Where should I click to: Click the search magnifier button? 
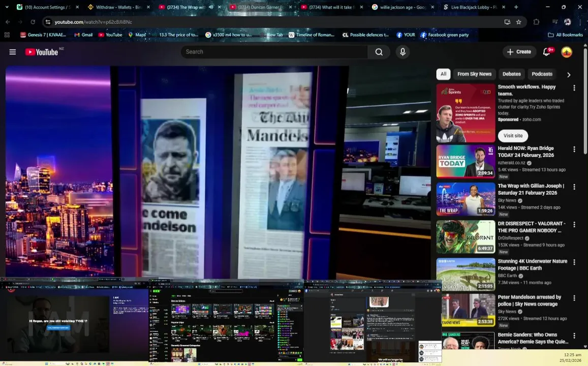(x=379, y=52)
